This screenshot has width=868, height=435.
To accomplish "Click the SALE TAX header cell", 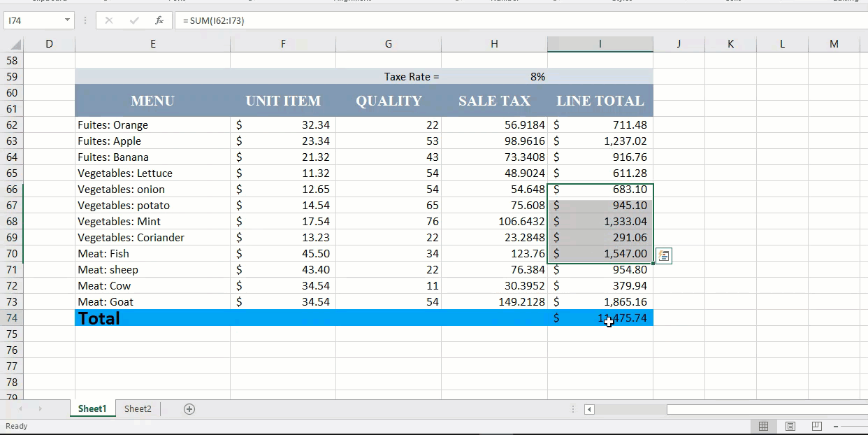I will (x=494, y=101).
